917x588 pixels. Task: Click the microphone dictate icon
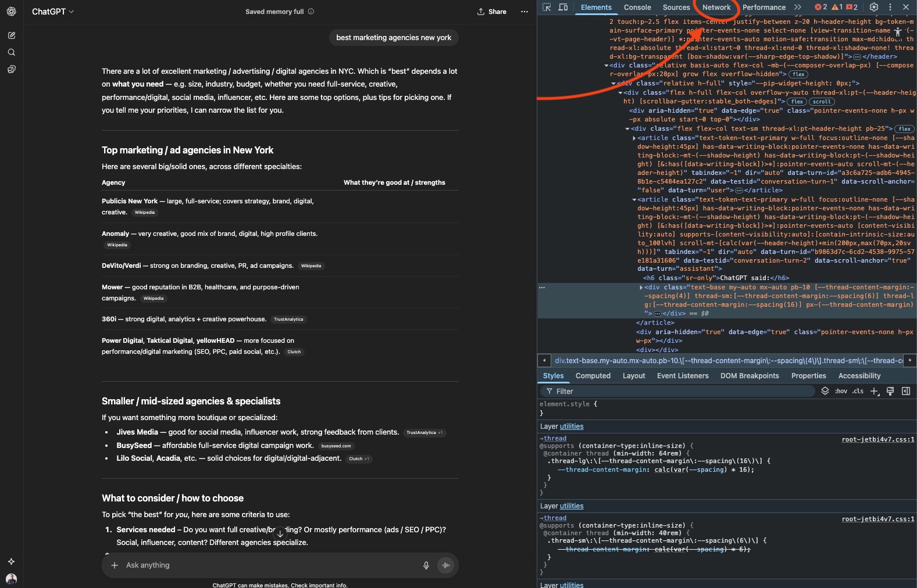(x=426, y=565)
